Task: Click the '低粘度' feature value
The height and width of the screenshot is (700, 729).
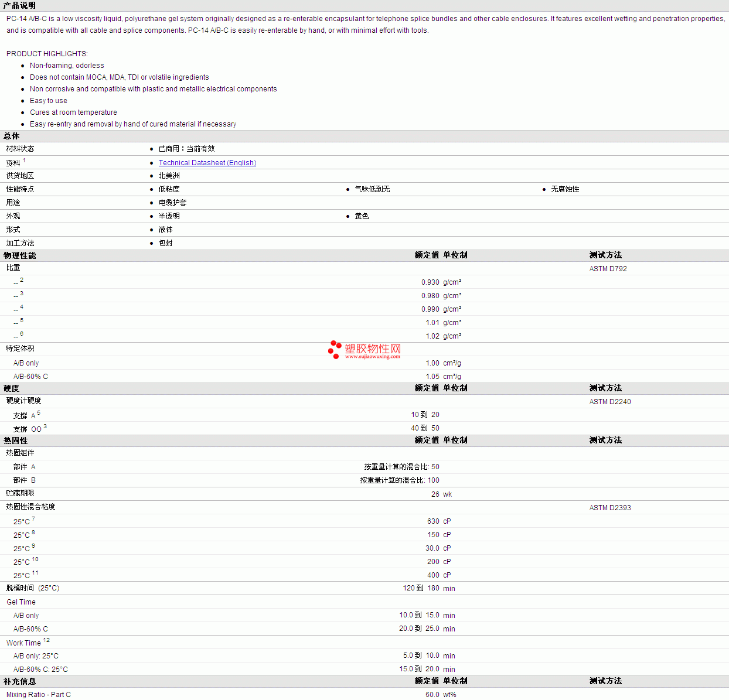Action: click(x=169, y=189)
